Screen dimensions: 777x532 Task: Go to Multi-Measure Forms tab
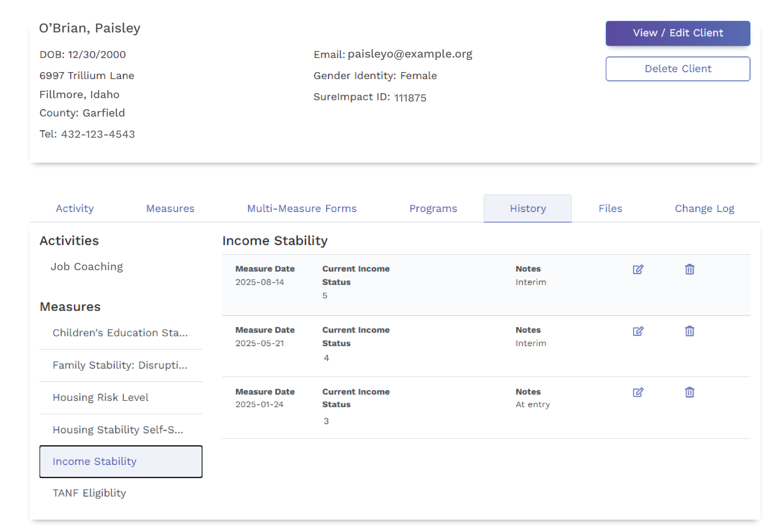click(302, 208)
